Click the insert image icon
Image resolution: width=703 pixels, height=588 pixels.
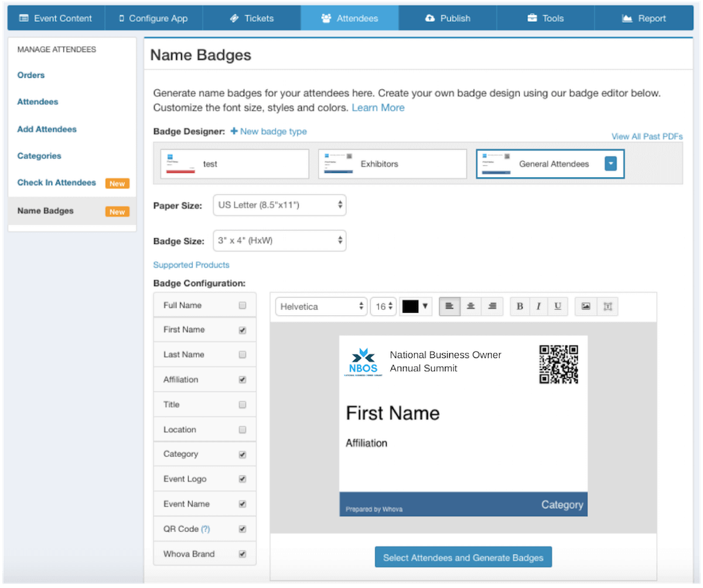(x=586, y=306)
